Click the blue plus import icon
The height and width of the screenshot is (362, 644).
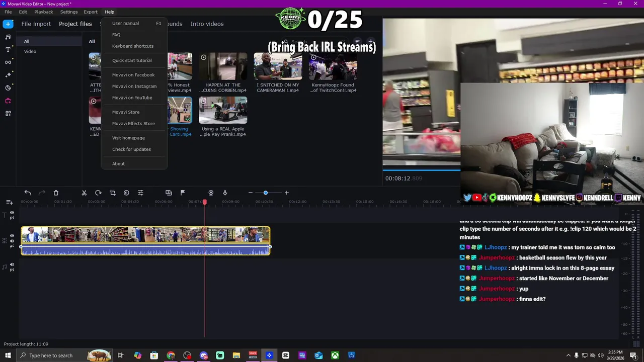[8, 24]
